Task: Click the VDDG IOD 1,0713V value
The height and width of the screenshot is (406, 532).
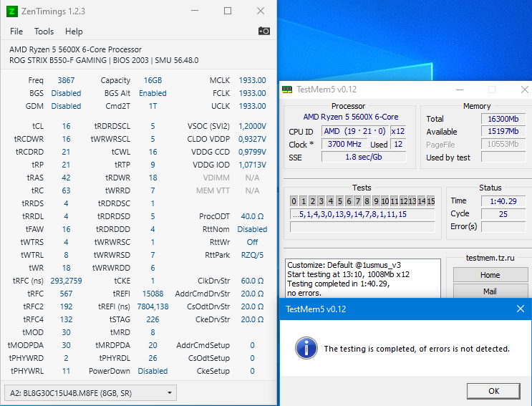Action: (x=253, y=165)
